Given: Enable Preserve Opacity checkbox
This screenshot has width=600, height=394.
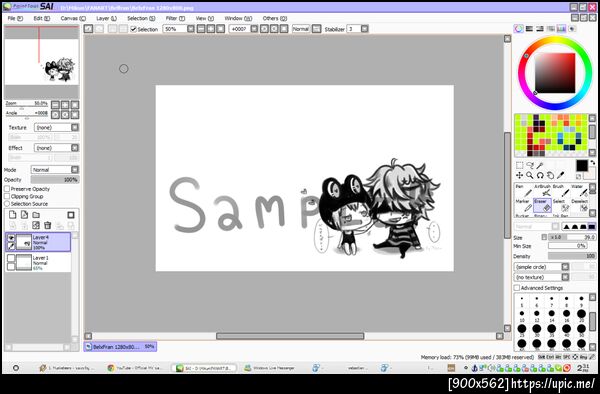Looking at the screenshot, I should pyautogui.click(x=7, y=189).
